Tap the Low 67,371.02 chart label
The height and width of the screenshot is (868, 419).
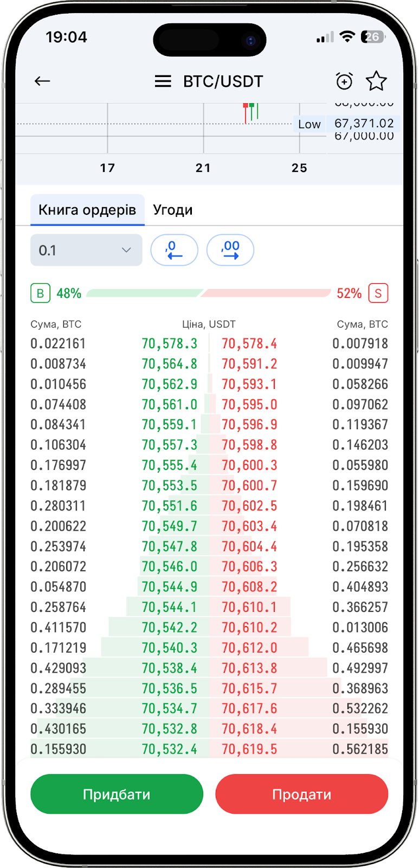click(347, 124)
